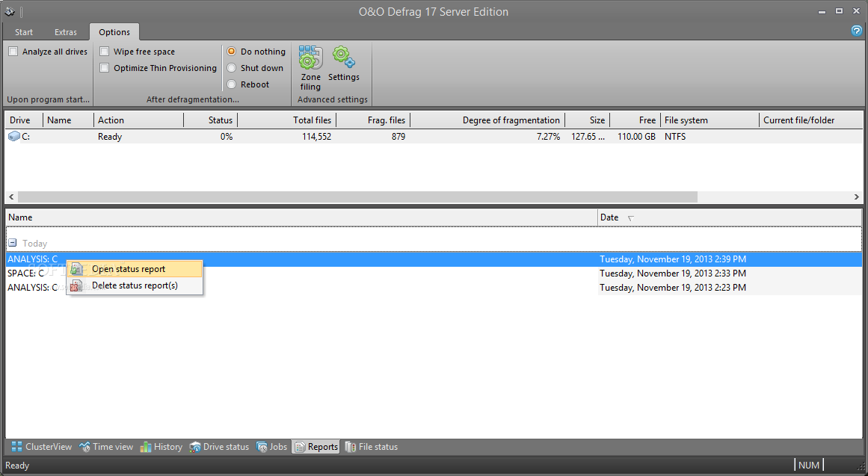Click the Jobs tab icon

click(x=262, y=447)
